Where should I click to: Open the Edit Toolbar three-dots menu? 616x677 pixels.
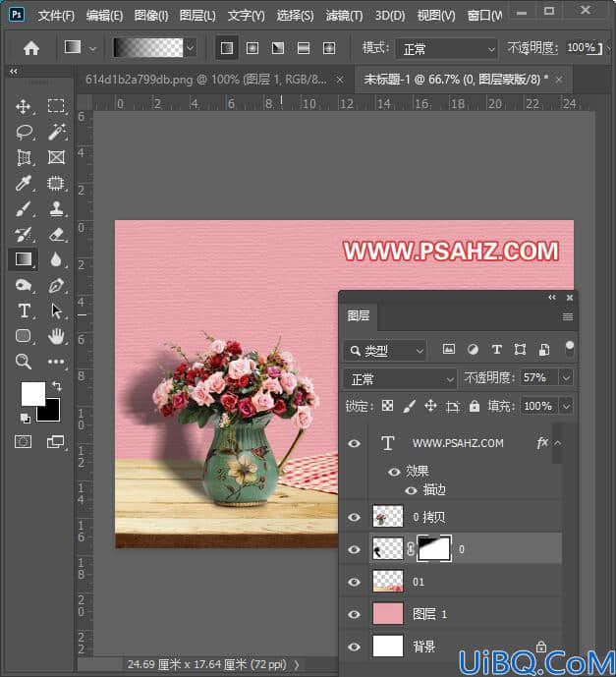click(56, 362)
